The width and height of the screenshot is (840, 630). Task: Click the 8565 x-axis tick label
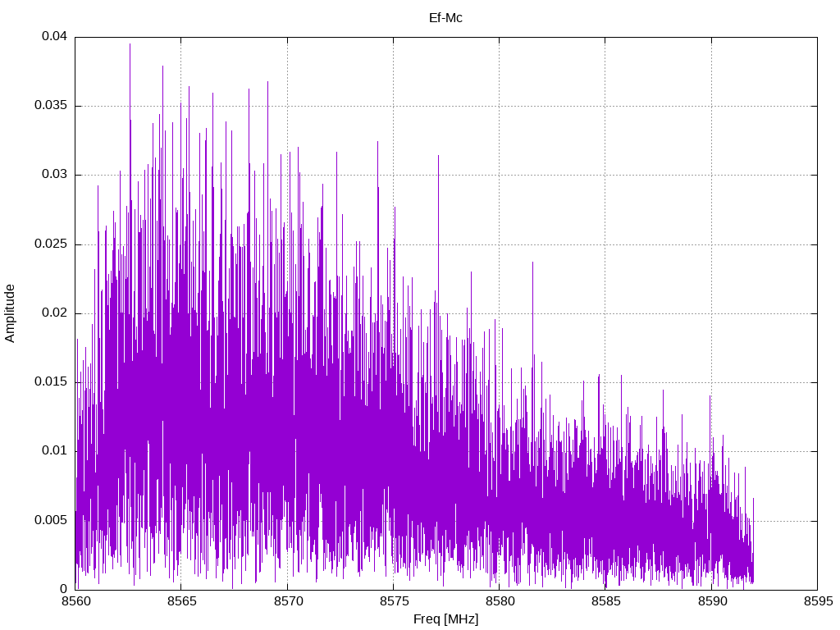coord(181,601)
